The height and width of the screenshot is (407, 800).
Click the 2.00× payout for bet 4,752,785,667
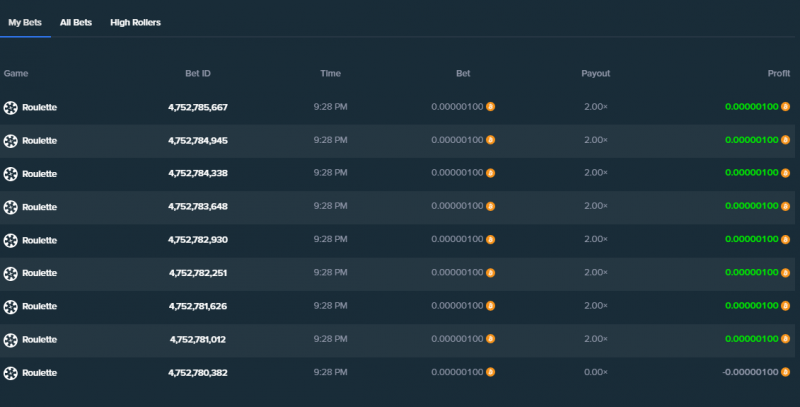[596, 107]
